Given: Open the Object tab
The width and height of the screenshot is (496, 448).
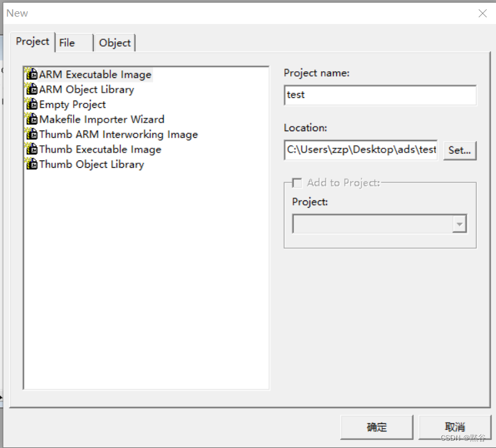Looking at the screenshot, I should [x=115, y=43].
